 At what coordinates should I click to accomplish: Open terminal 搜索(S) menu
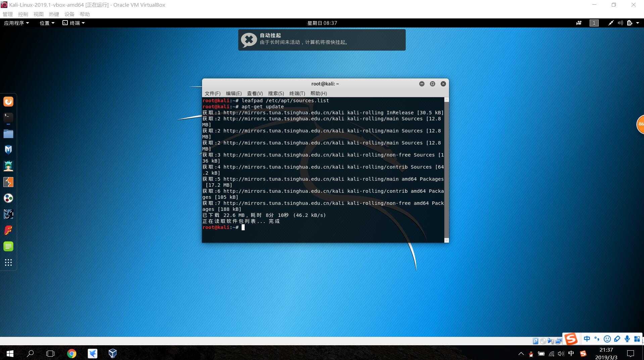276,93
